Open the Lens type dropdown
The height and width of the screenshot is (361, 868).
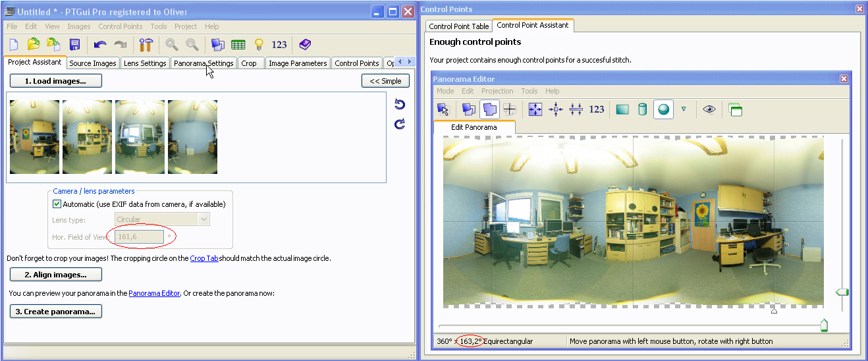click(203, 220)
